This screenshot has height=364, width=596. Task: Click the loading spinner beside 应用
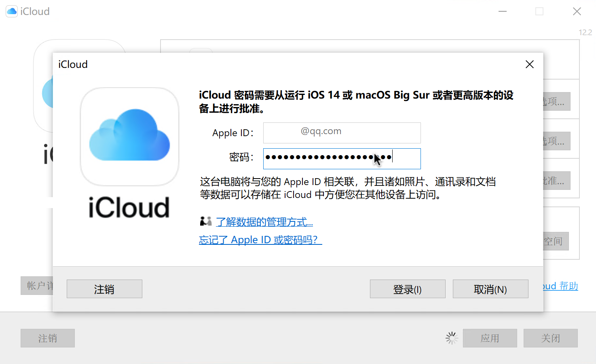(x=452, y=338)
